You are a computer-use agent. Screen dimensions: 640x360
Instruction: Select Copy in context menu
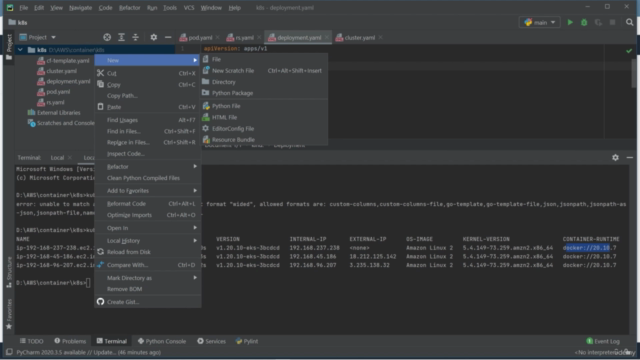147,85
